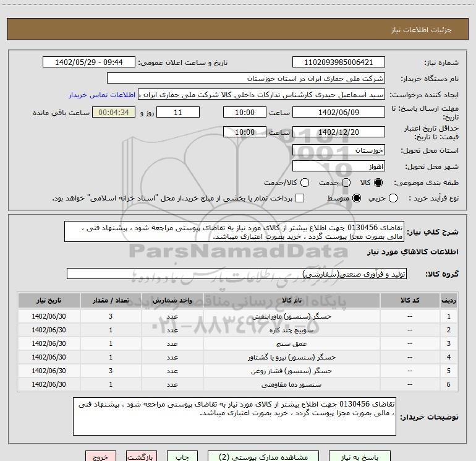Click the شماره نیاز number field
This screenshot has width=476, height=461.
click(x=338, y=62)
